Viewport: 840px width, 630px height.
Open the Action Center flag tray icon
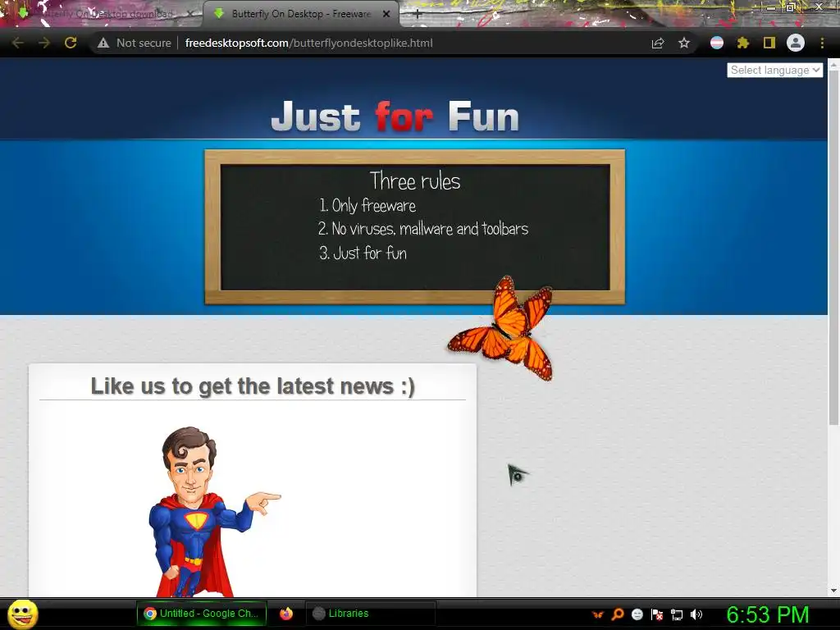pyautogui.click(x=657, y=614)
